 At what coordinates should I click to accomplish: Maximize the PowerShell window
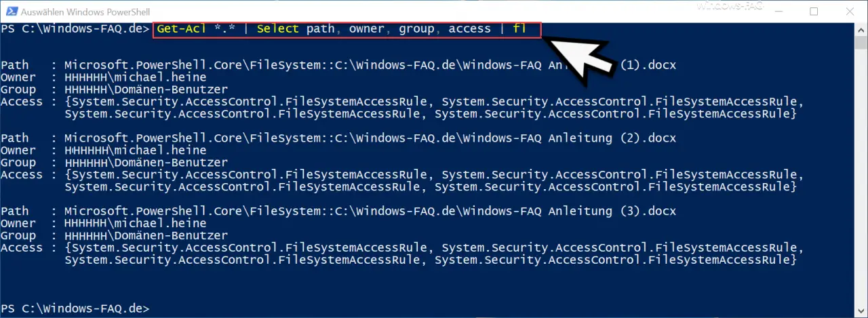tap(814, 11)
